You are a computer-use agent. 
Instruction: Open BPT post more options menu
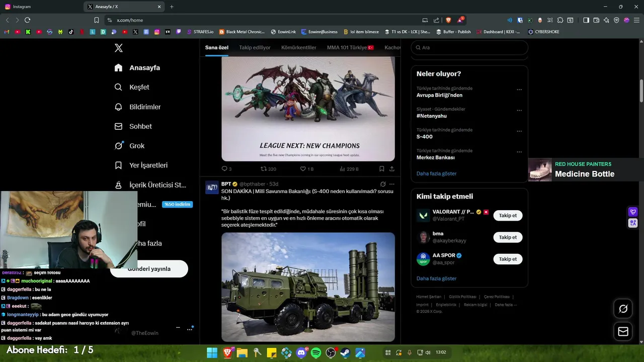392,184
